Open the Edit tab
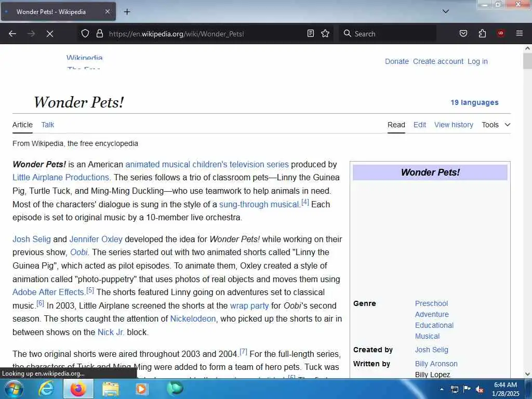Viewport: 532px width, 399px height. tap(419, 125)
